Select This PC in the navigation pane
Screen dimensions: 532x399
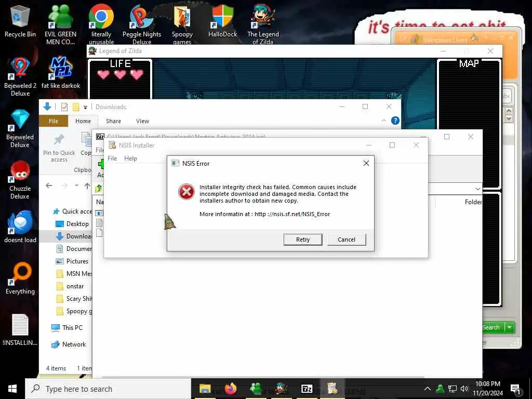(x=67, y=328)
